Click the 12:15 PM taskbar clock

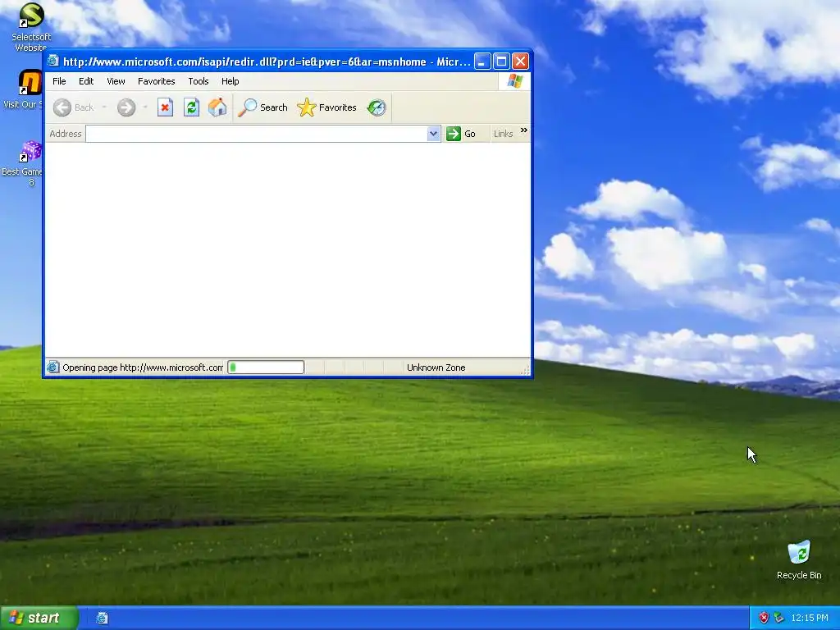click(810, 618)
